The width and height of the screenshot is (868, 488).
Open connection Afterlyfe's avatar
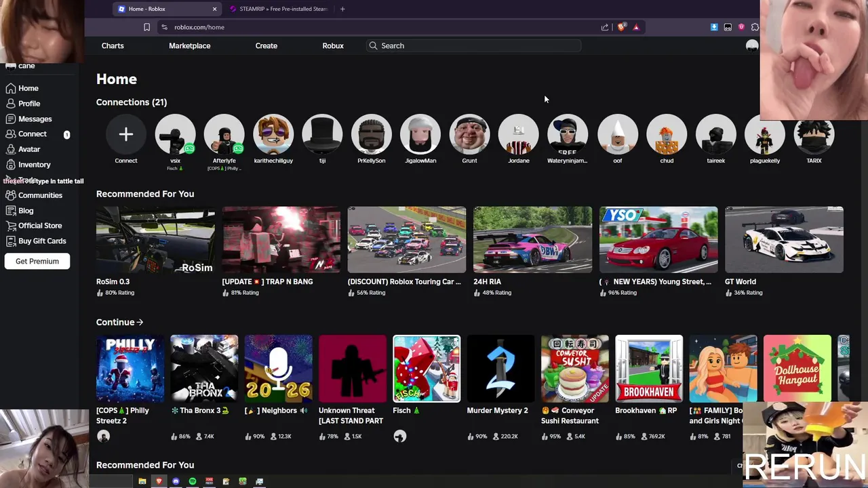tap(224, 134)
